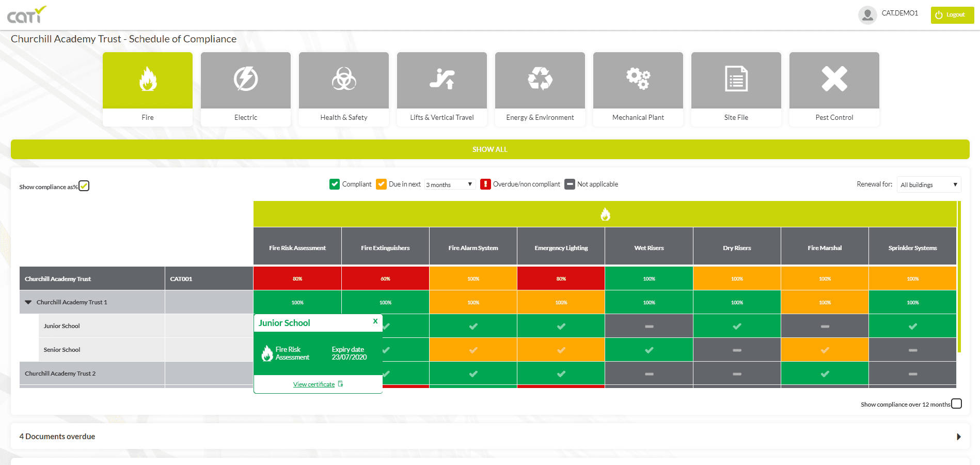
Task: Click Senior School Fire Marshal checkmark
Action: tap(825, 350)
